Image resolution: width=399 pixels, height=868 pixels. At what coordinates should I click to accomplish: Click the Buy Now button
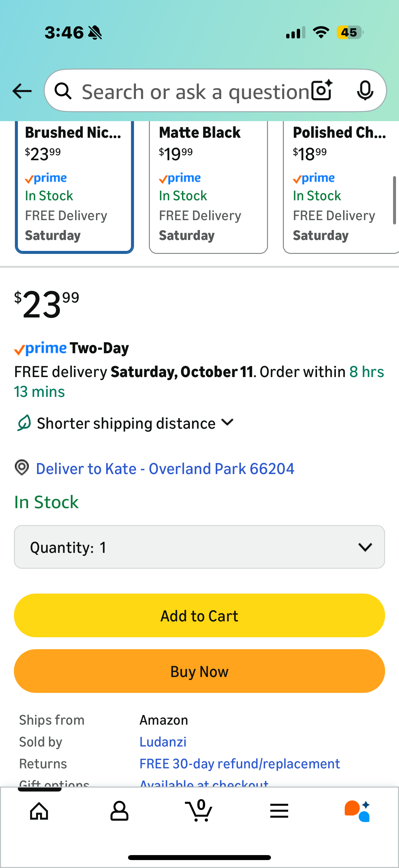point(199,671)
